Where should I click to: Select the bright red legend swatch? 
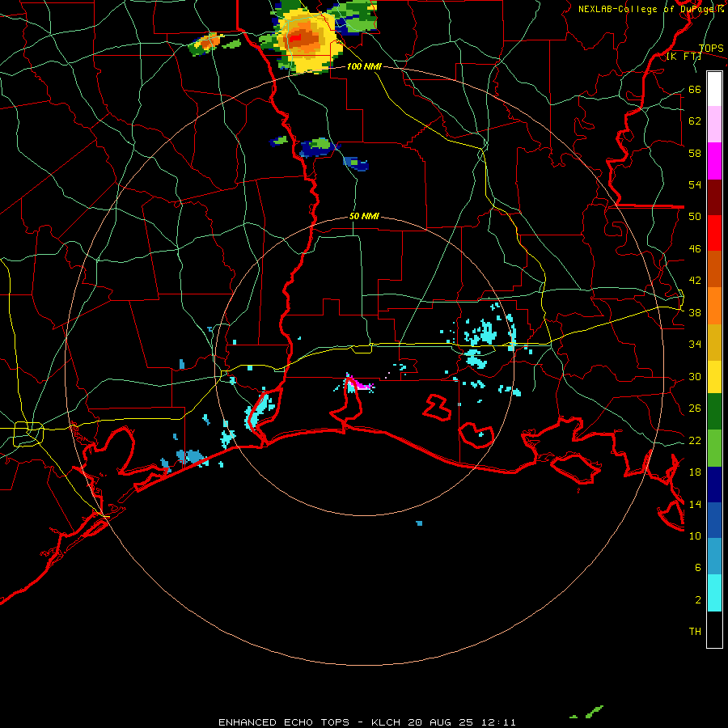click(x=714, y=233)
